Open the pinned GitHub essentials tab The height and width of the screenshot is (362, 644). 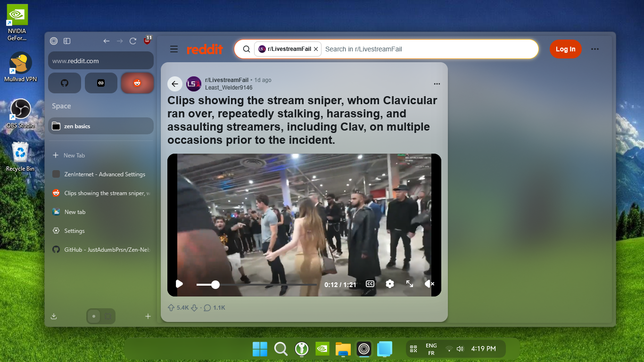[65, 83]
